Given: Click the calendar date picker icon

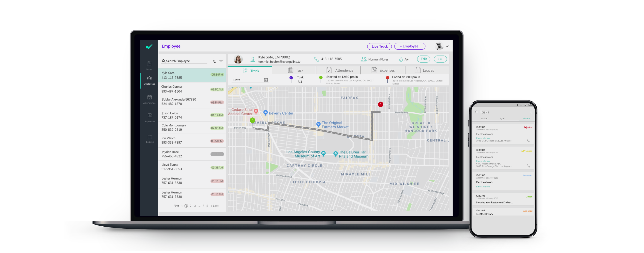Looking at the screenshot, I should coord(266,79).
